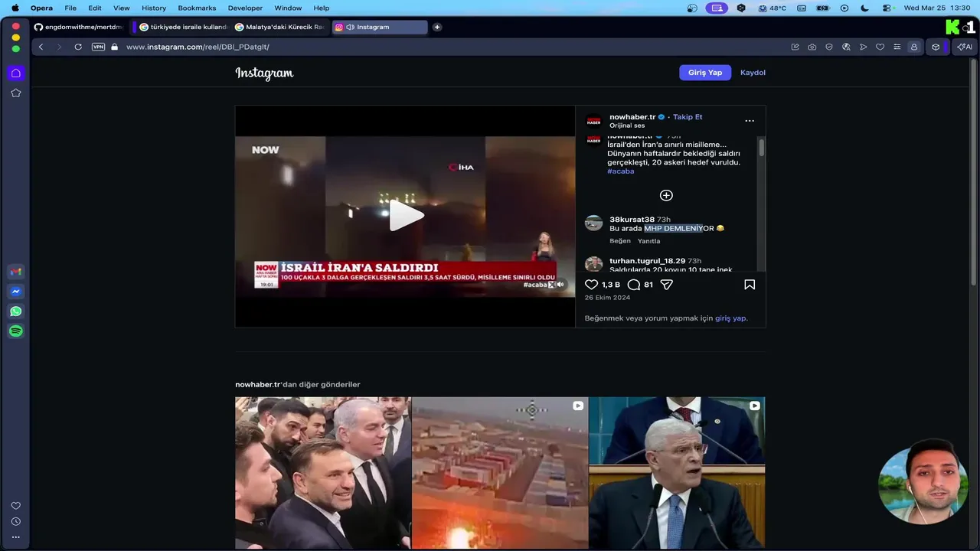Open the ad blocker shield icon

tap(829, 47)
